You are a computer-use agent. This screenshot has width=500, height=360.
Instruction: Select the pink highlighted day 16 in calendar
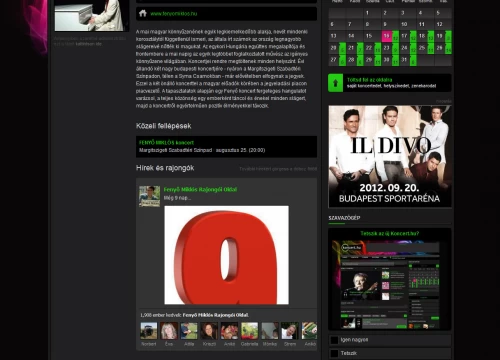click(x=386, y=36)
